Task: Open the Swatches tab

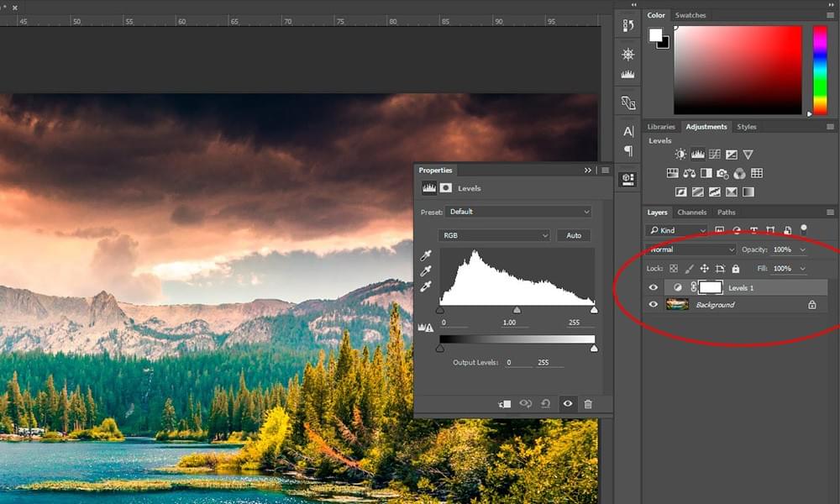Action: [x=690, y=14]
